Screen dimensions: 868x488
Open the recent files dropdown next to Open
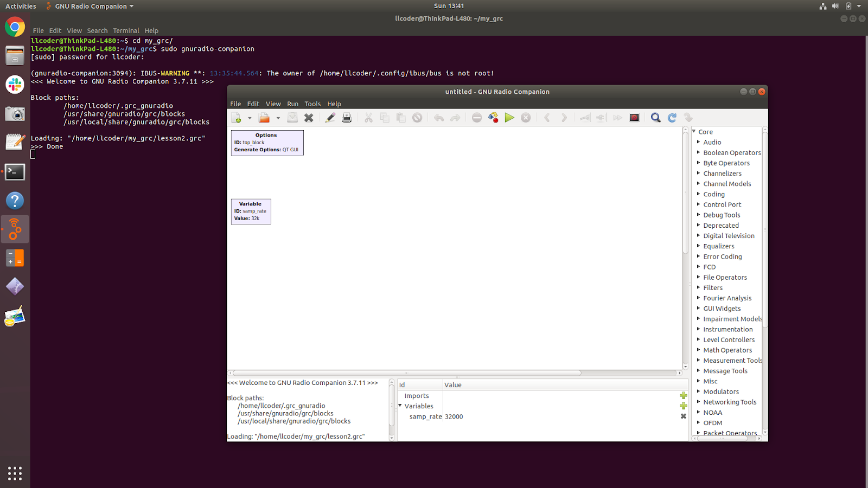(278, 118)
